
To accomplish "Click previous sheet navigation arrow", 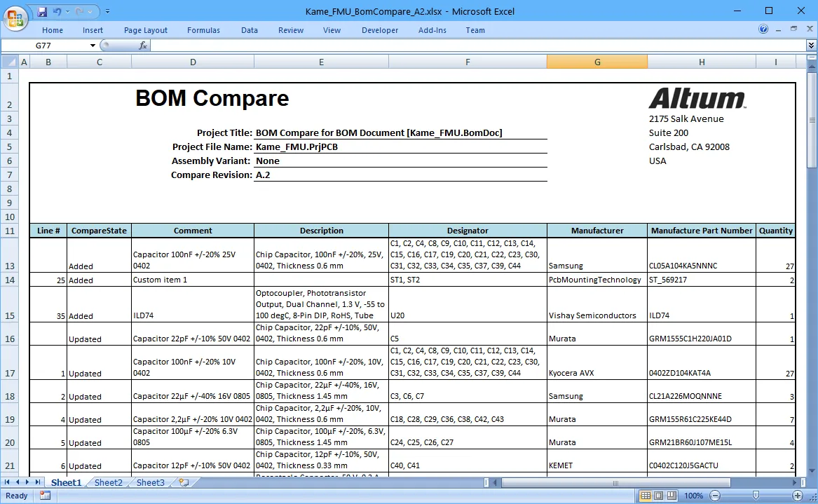I will pyautogui.click(x=18, y=482).
